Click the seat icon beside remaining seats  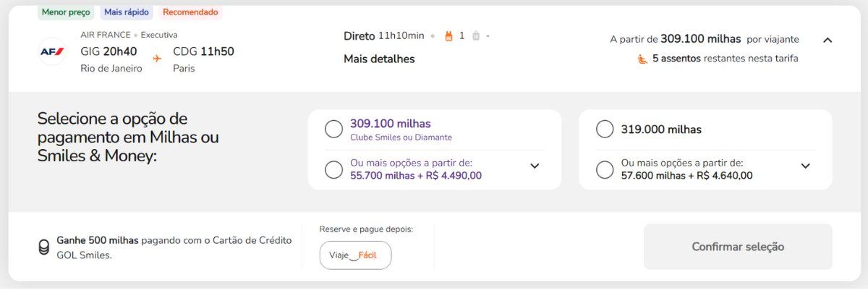click(642, 59)
